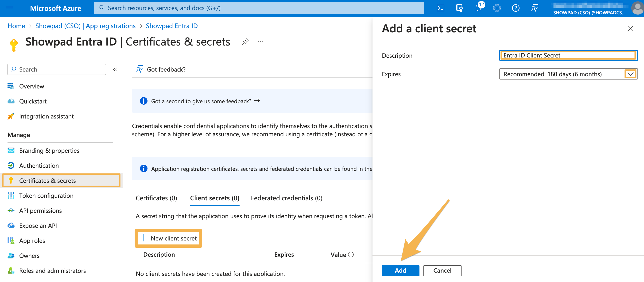Open the feedback prompt banner link
Screen dimensions: 644x282
[x=206, y=101]
